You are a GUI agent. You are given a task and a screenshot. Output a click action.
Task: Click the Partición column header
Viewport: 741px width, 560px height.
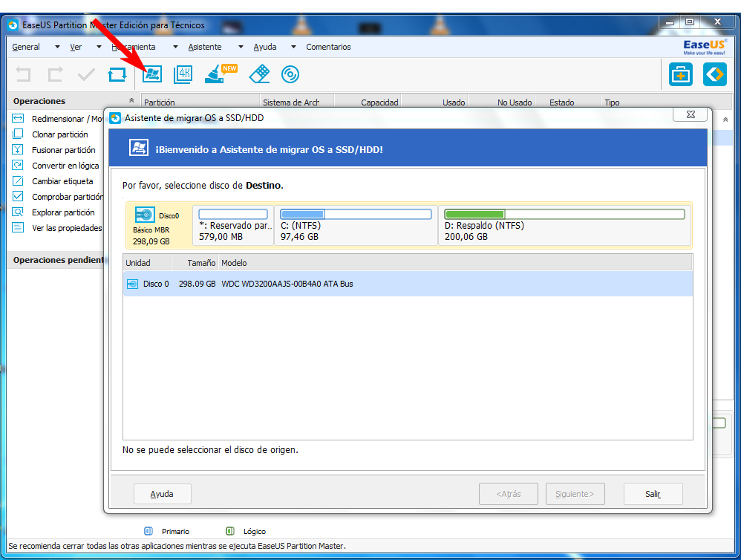(x=200, y=102)
